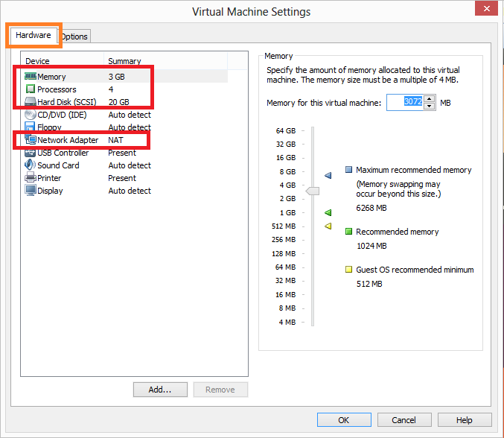Click the Printer device icon
Image resolution: width=504 pixels, height=438 pixels.
coord(31,178)
